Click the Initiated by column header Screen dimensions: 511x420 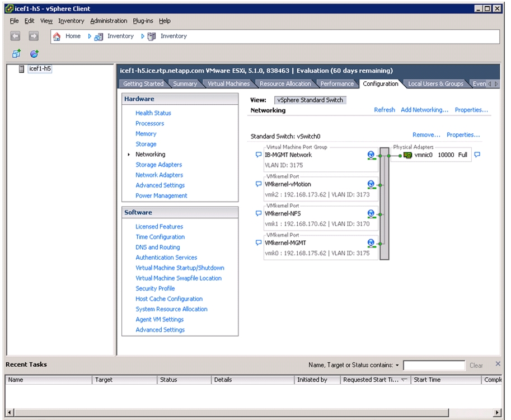(x=317, y=380)
